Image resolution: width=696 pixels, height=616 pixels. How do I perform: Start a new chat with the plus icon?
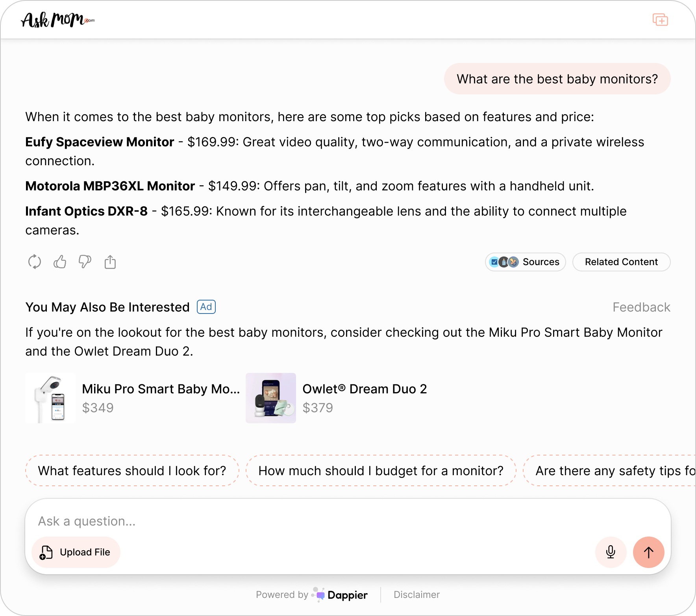[660, 20]
